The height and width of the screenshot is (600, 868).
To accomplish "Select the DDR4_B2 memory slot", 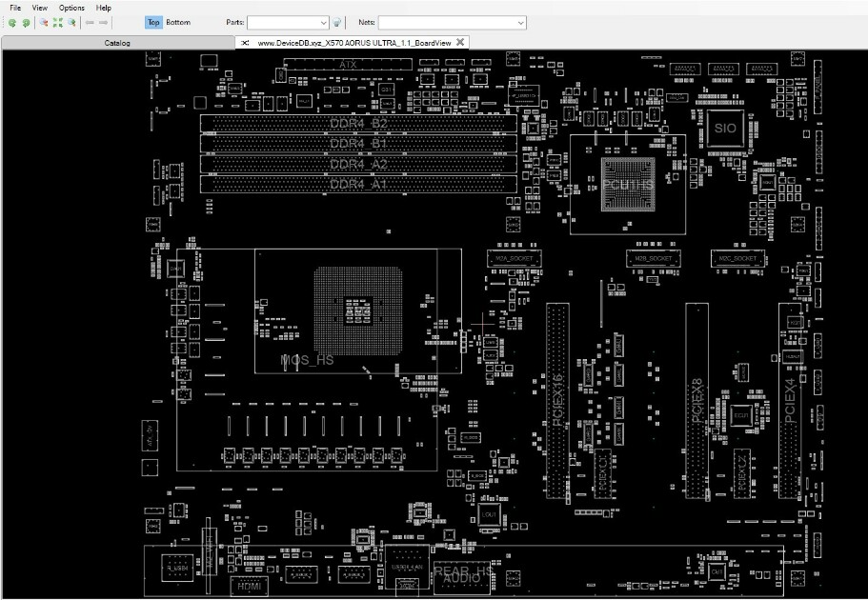I will pyautogui.click(x=358, y=124).
